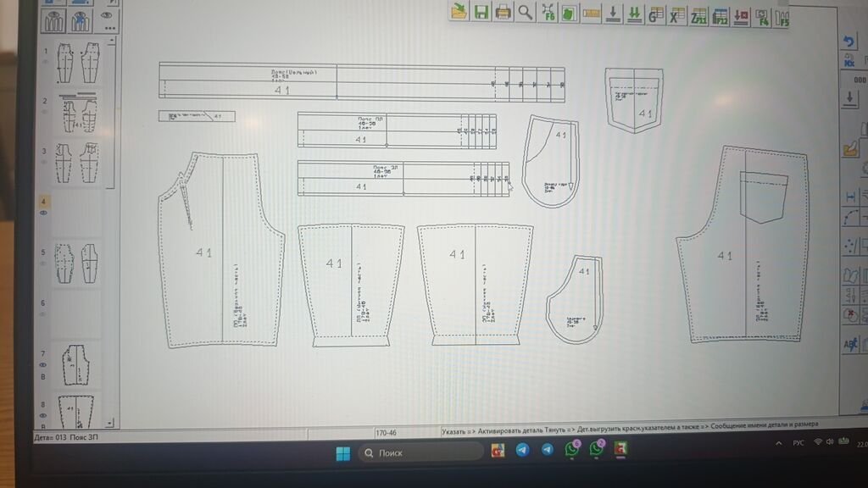Screen dimensions: 868x488
Task: Click the 'Пояс ЗП' waistband piece
Action: [x=403, y=178]
